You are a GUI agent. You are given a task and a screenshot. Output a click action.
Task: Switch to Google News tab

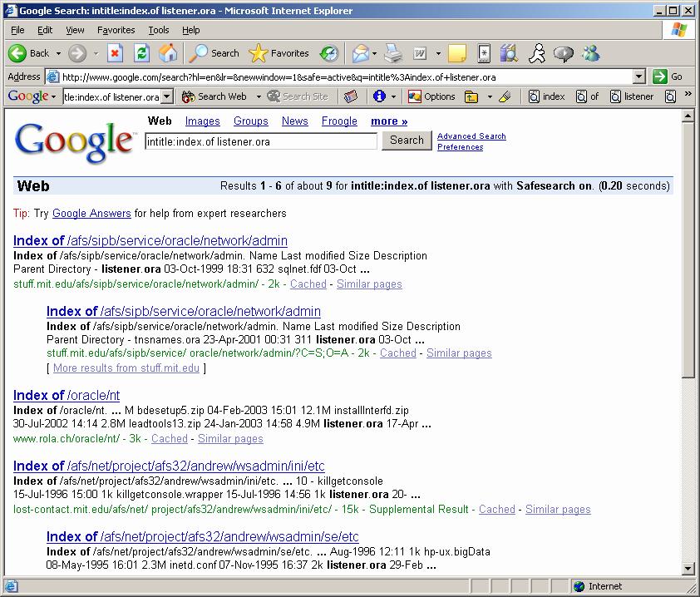pyautogui.click(x=294, y=121)
